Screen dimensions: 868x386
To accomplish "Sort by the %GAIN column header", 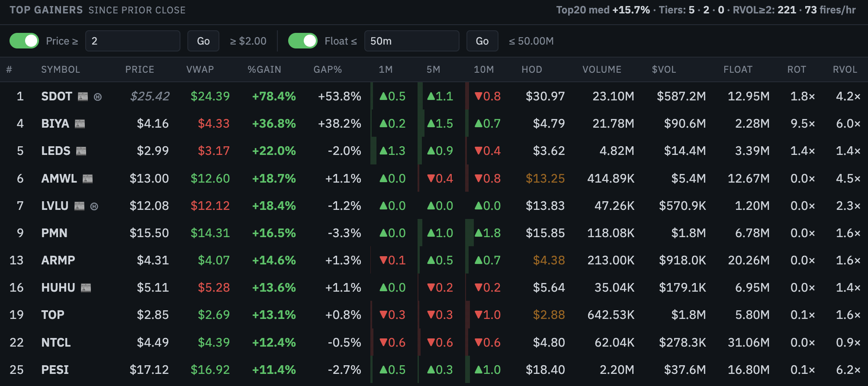I will 264,70.
